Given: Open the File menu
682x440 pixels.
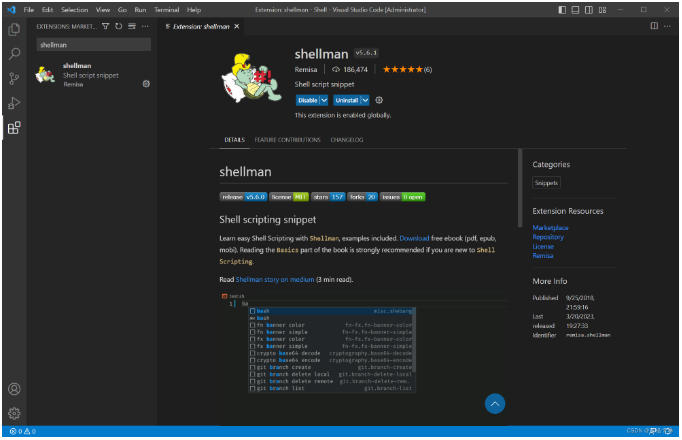Looking at the screenshot, I should tap(29, 10).
